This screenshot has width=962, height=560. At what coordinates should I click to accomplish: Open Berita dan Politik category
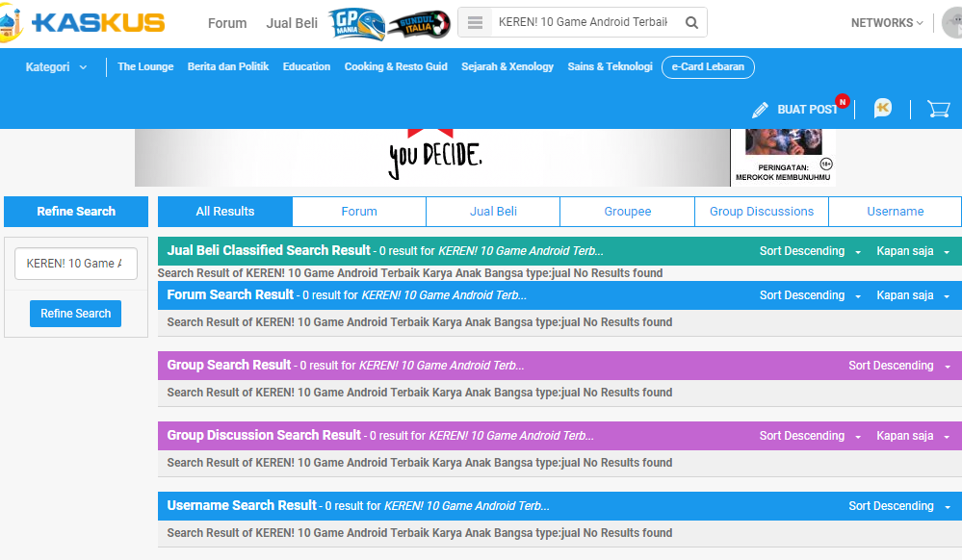tap(228, 66)
